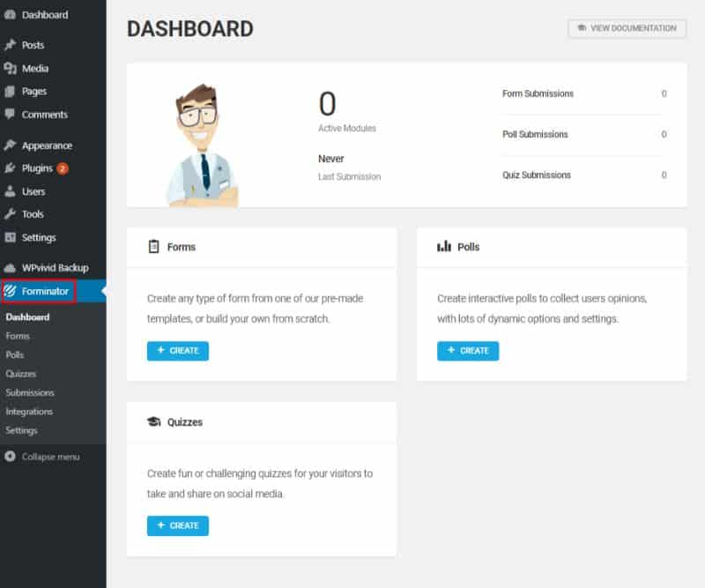Screen dimensions: 705x588
Task: Click the 'Never' last submission value
Action: [x=331, y=159]
